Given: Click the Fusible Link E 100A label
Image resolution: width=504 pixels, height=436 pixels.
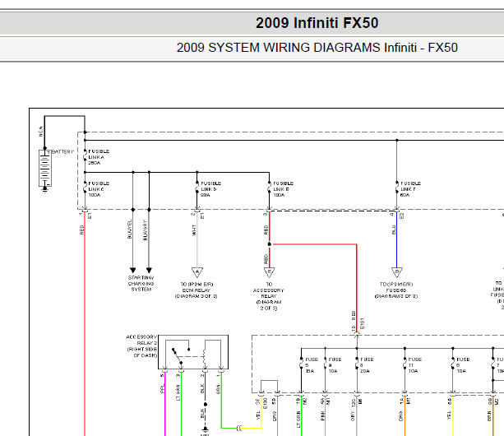Looking at the screenshot, I should [x=283, y=189].
